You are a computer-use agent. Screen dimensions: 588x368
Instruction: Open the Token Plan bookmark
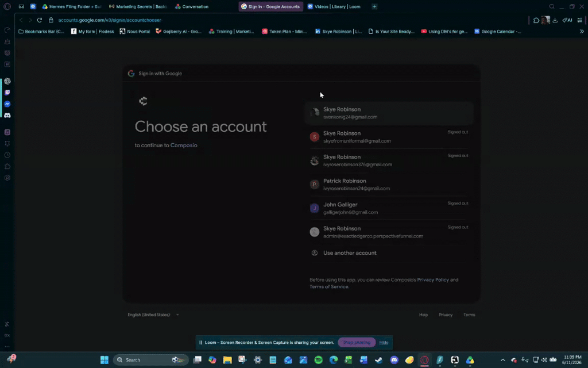point(285,32)
